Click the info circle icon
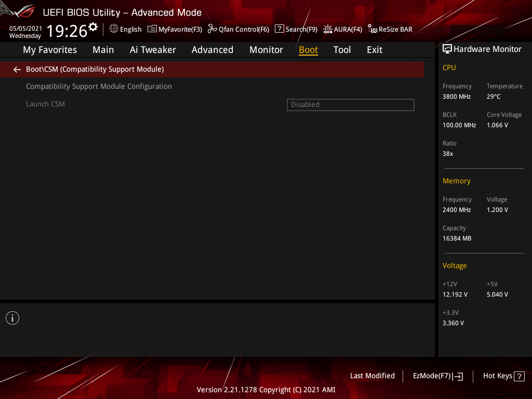This screenshot has width=532, height=399. (12, 318)
